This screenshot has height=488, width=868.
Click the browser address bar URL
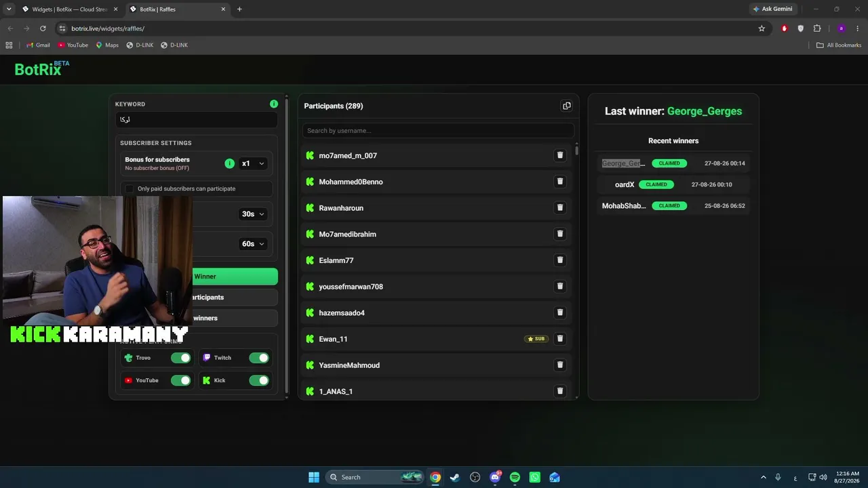108,28
